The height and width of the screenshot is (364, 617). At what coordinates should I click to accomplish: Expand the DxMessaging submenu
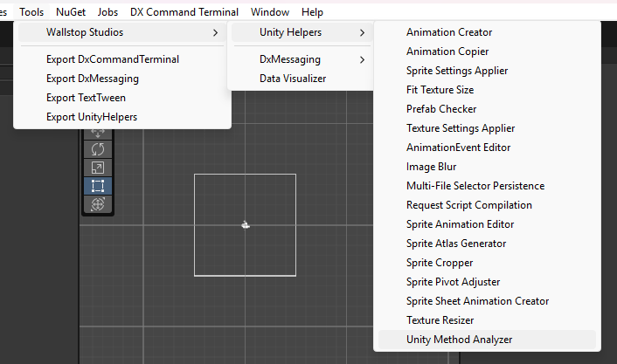coord(302,59)
